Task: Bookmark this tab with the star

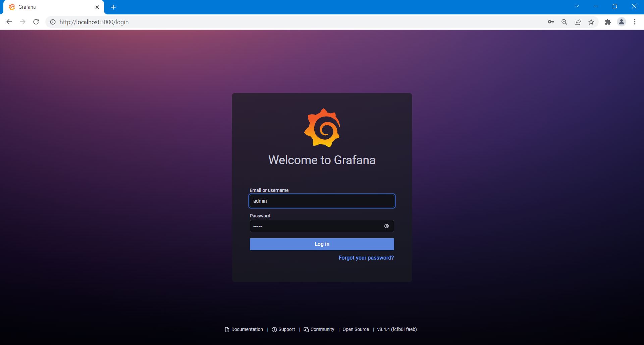Action: pos(591,22)
